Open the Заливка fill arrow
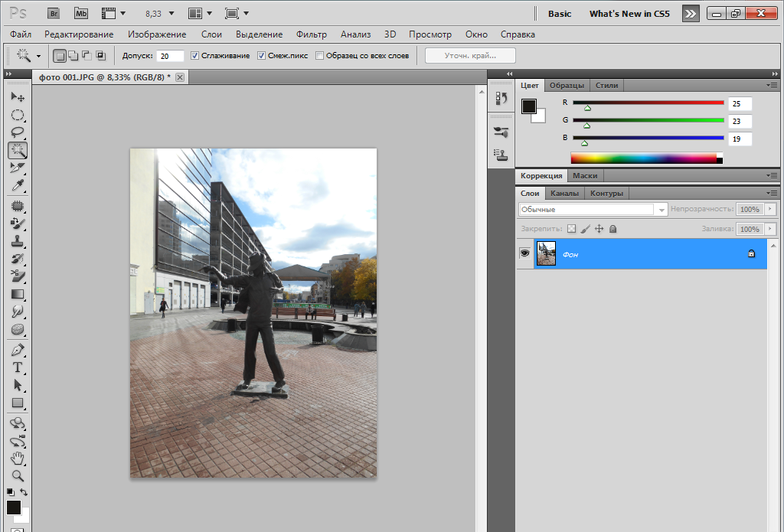Screen dimensions: 784x532 pos(770,229)
